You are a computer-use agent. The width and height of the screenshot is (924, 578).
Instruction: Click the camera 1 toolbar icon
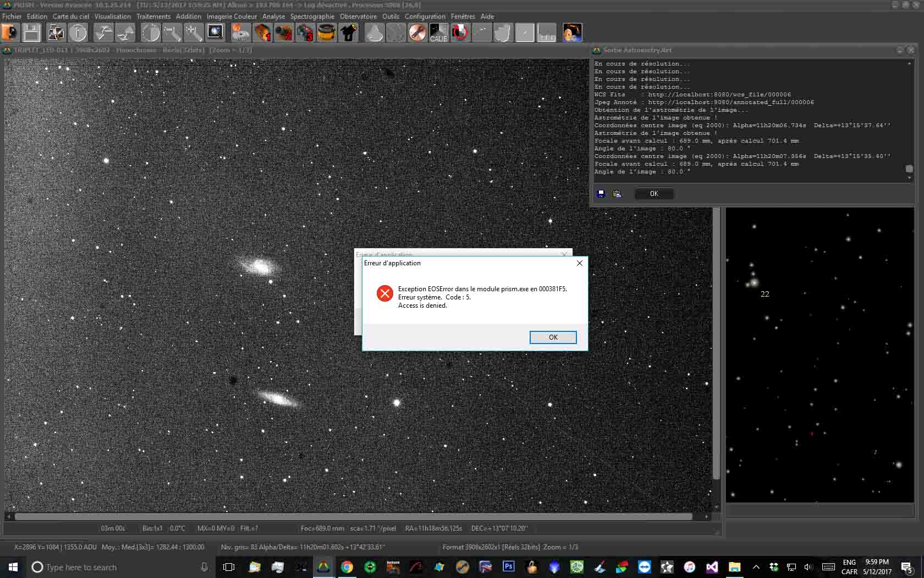[262, 33]
